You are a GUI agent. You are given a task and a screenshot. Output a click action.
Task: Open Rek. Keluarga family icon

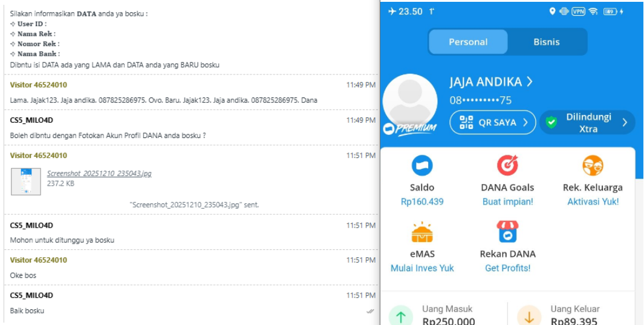point(593,166)
